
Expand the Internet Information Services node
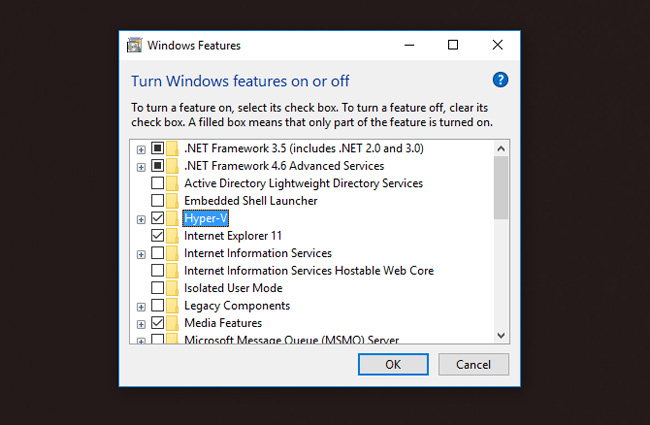(x=141, y=254)
